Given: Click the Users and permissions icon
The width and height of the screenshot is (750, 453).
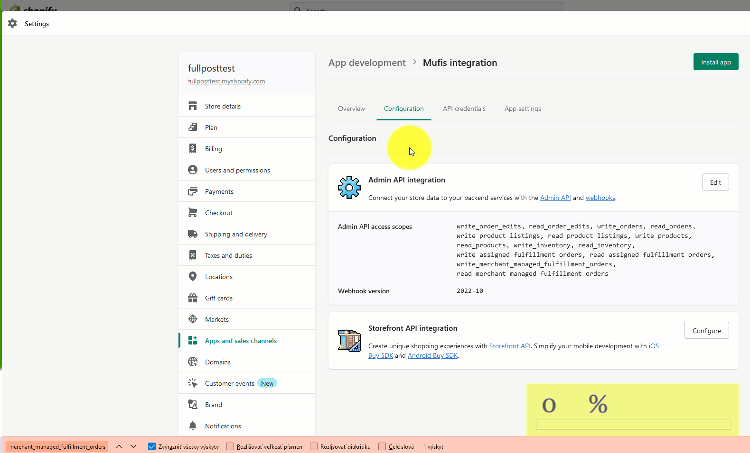Looking at the screenshot, I should (193, 170).
